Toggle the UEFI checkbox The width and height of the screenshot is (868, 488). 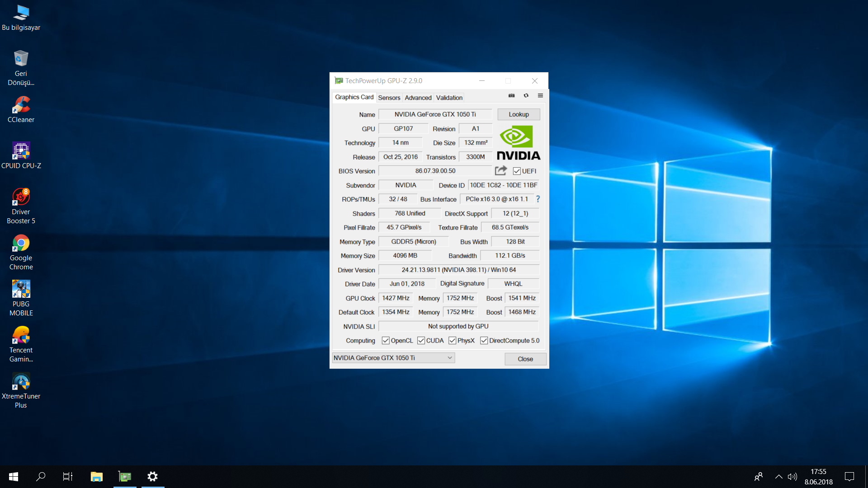click(x=517, y=171)
